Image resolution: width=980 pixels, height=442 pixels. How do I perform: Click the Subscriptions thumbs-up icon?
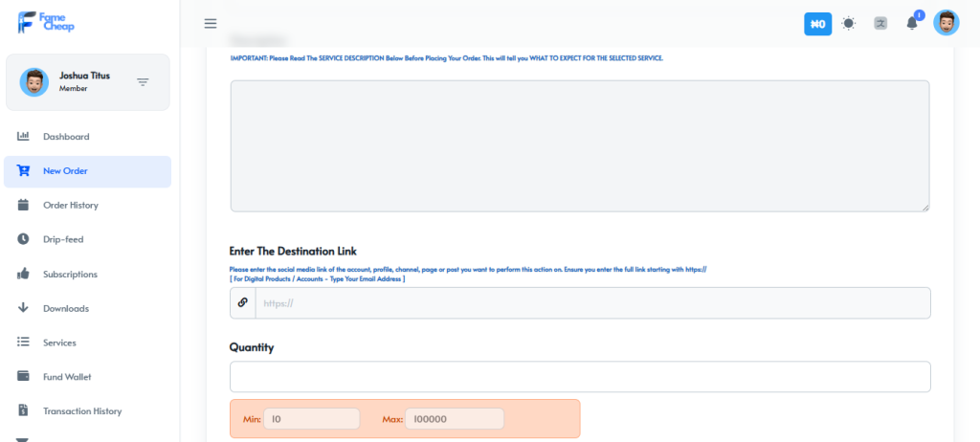(x=23, y=274)
